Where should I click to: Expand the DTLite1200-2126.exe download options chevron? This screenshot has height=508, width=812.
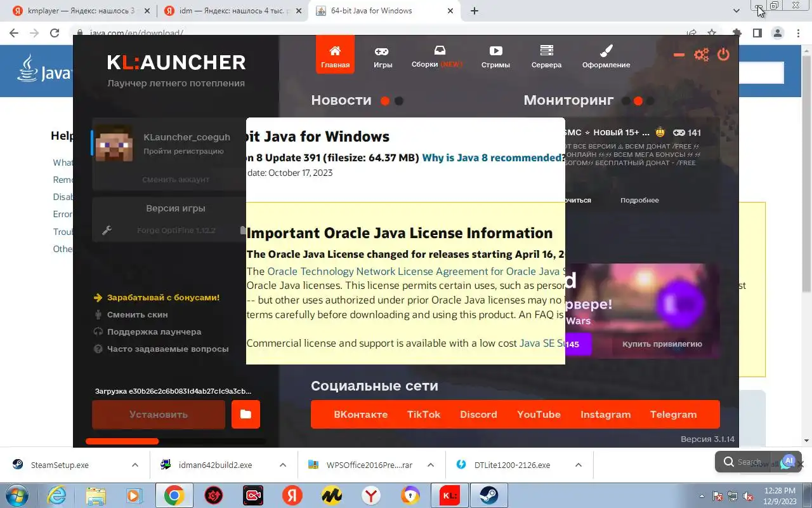(579, 465)
